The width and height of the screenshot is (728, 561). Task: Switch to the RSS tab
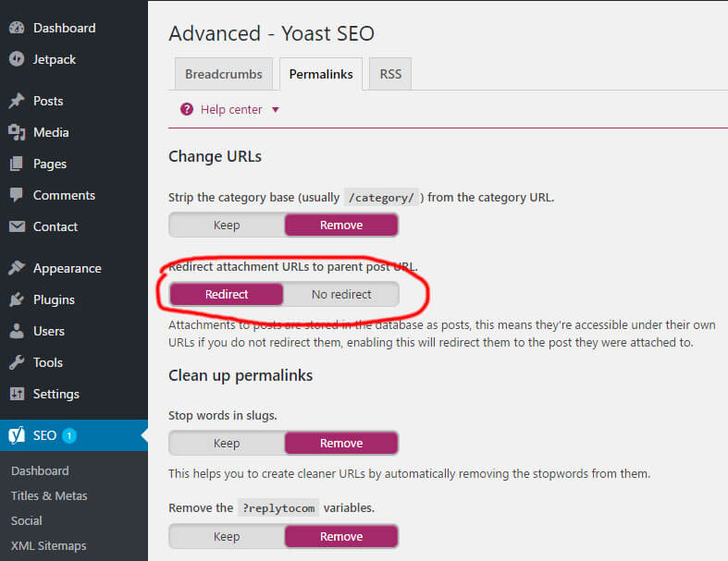click(x=390, y=74)
